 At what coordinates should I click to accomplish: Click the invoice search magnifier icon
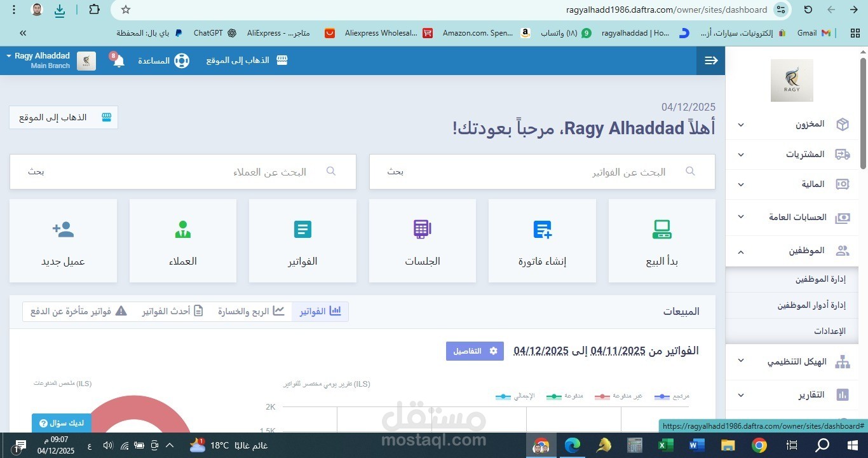tap(691, 171)
